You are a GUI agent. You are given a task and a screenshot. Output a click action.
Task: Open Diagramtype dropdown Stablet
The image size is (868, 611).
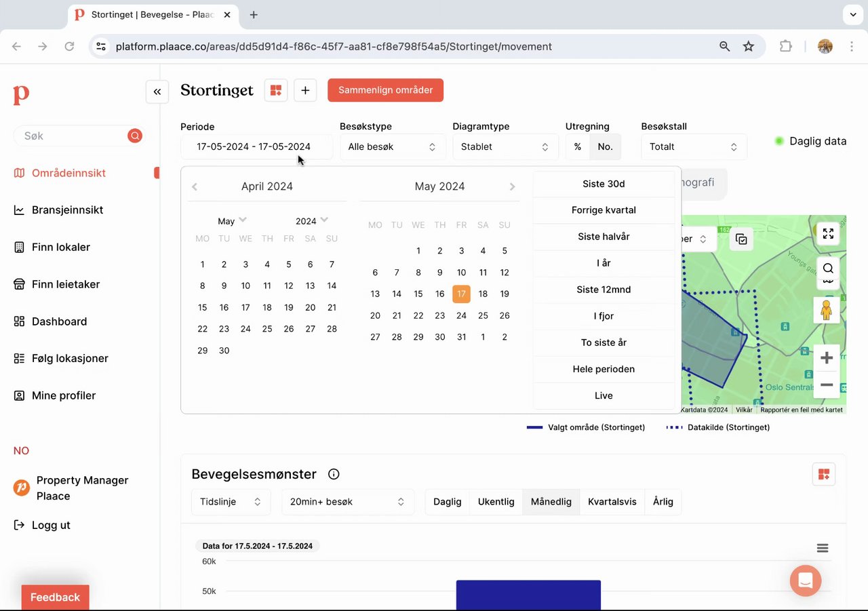[505, 146]
